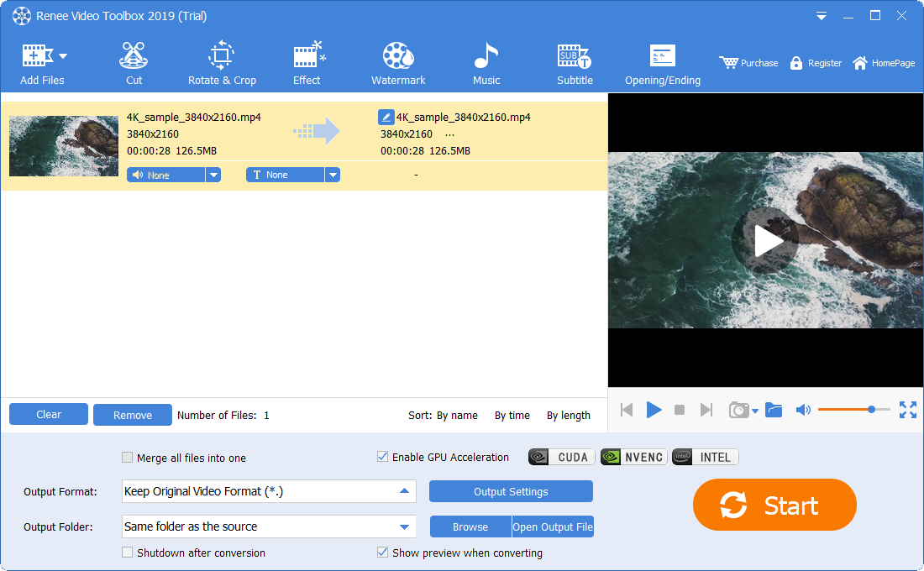The image size is (924, 571).
Task: Click the Output Settings button
Action: point(511,491)
